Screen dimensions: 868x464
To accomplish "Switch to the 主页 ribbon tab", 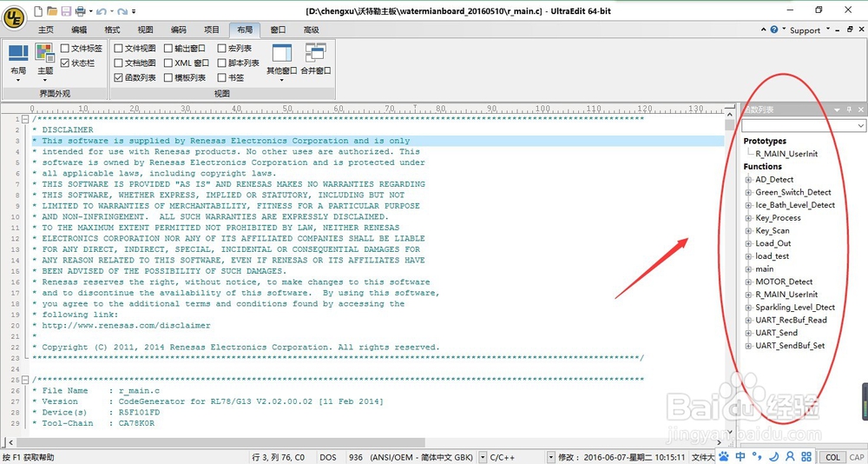I will pos(46,30).
